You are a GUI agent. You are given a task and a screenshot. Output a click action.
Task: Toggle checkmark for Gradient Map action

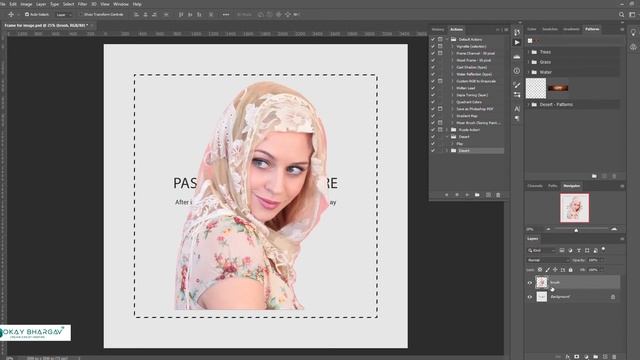(x=433, y=116)
